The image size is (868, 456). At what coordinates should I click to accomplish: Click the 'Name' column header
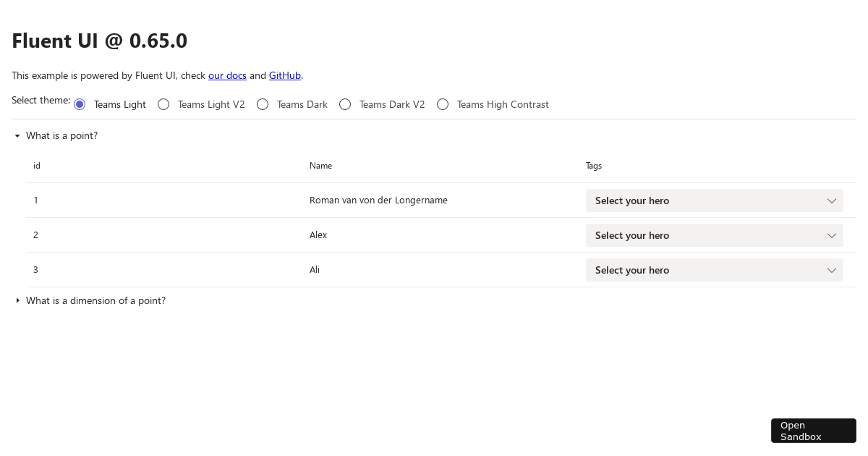pos(320,166)
